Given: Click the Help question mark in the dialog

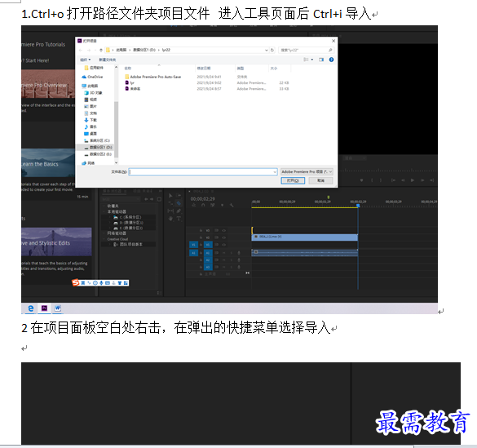Looking at the screenshot, I should coord(331,60).
